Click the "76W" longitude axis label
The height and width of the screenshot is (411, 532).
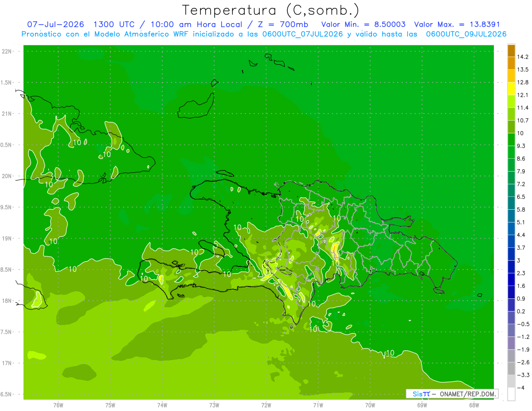click(58, 405)
